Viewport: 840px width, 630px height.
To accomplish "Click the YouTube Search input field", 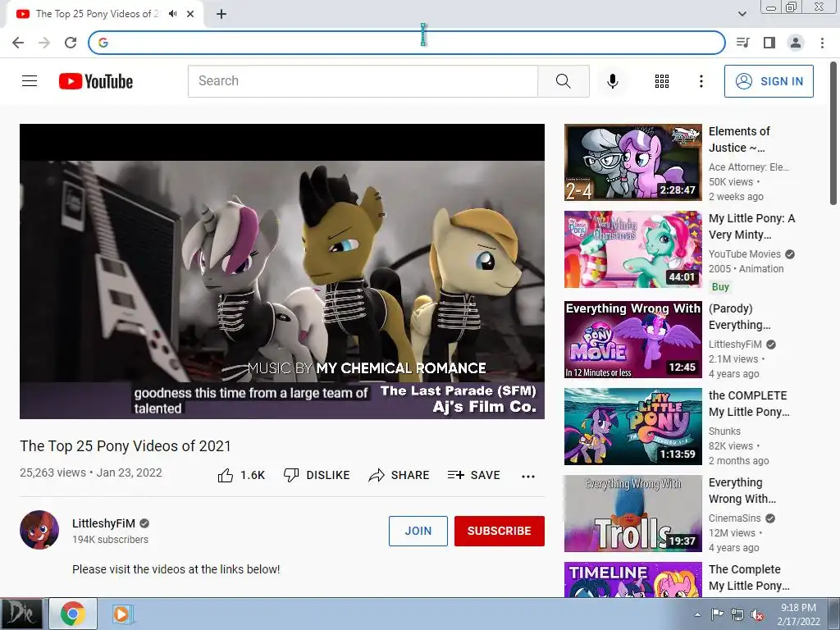I will coord(363,81).
